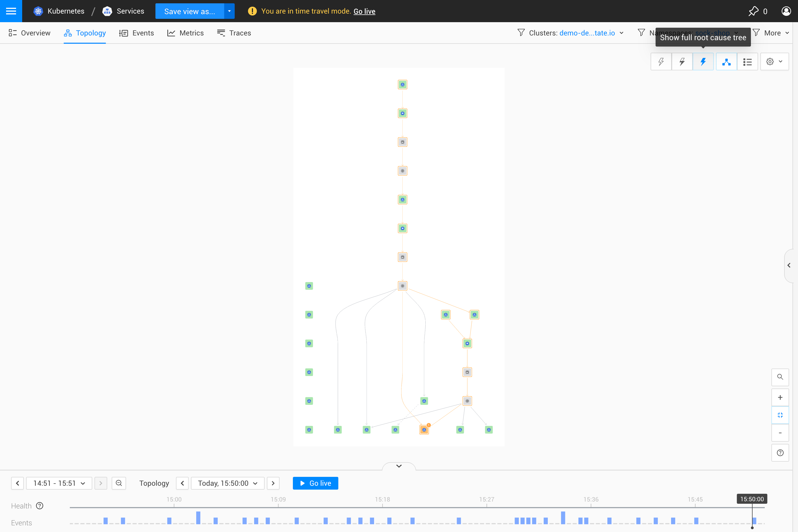The width and height of the screenshot is (798, 532).
Task: Zoom in with the plus button
Action: (x=780, y=397)
